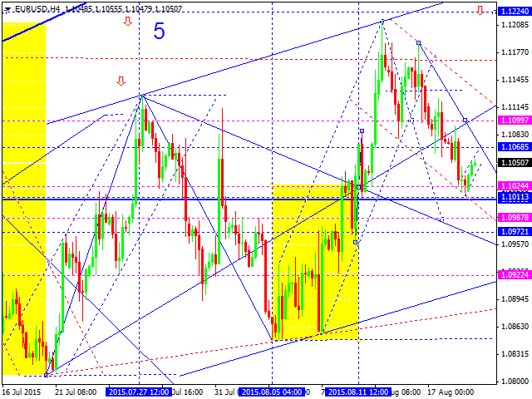Select the red down arrow beside the blue 5
532x399 pixels.
(x=127, y=22)
